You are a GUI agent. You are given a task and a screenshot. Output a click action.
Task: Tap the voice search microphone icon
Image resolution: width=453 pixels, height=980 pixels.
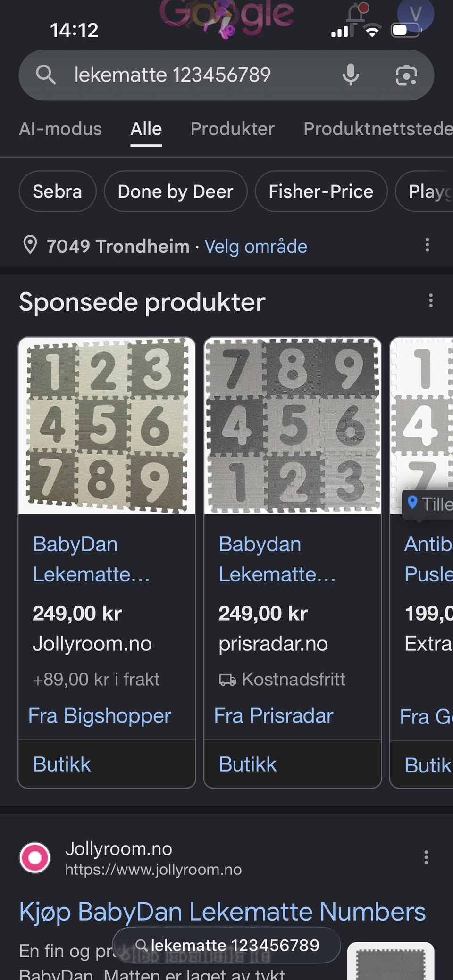click(351, 75)
